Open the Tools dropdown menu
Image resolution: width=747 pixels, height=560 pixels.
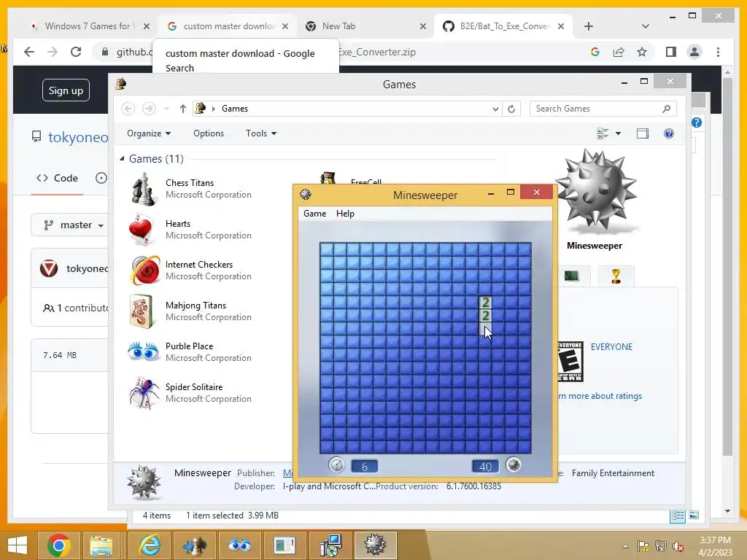point(261,133)
